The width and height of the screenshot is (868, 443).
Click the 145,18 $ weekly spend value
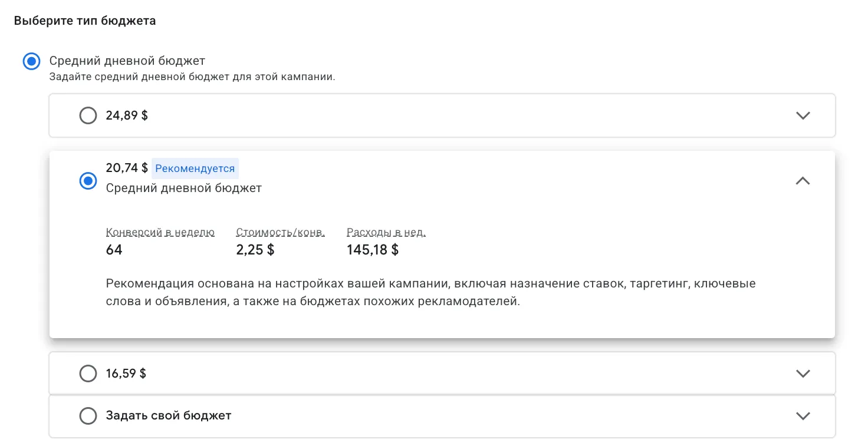[373, 250]
